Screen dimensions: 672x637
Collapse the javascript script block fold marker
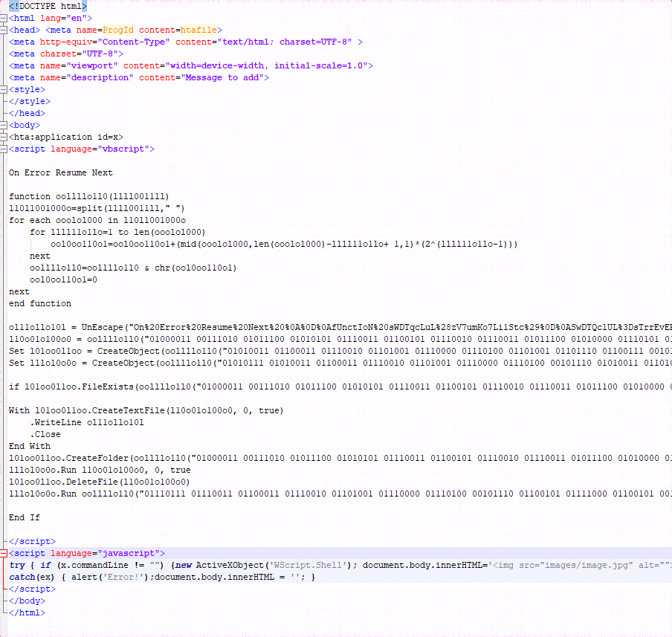click(x=4, y=554)
